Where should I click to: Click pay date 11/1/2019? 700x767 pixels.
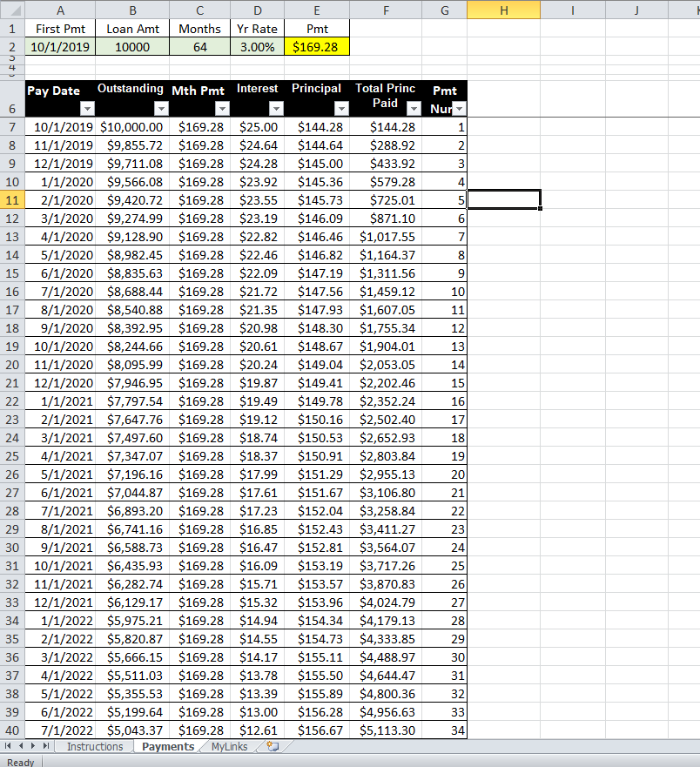click(x=60, y=145)
